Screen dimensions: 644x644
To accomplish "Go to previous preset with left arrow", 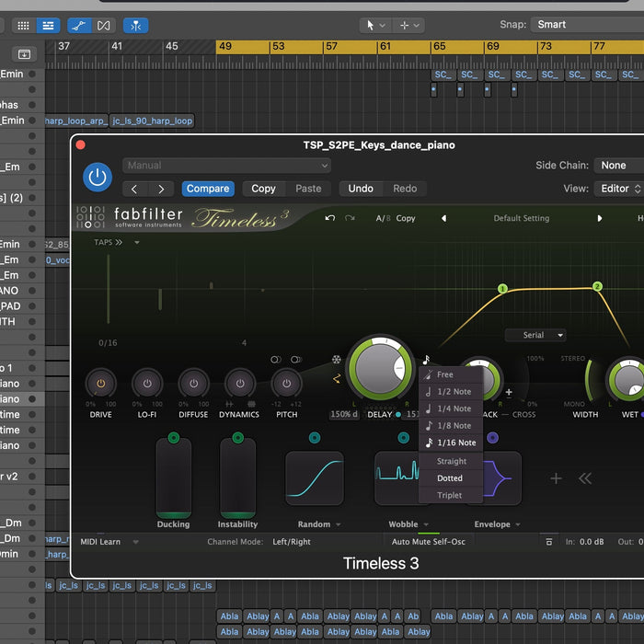I will 134,189.
